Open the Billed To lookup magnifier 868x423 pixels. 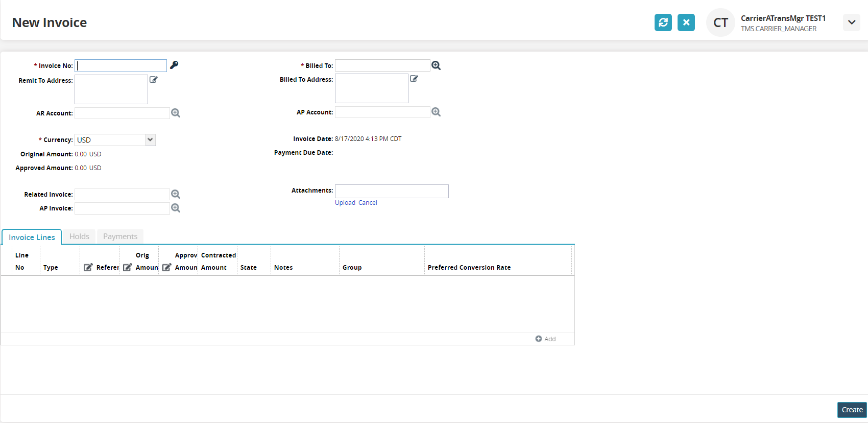click(436, 65)
